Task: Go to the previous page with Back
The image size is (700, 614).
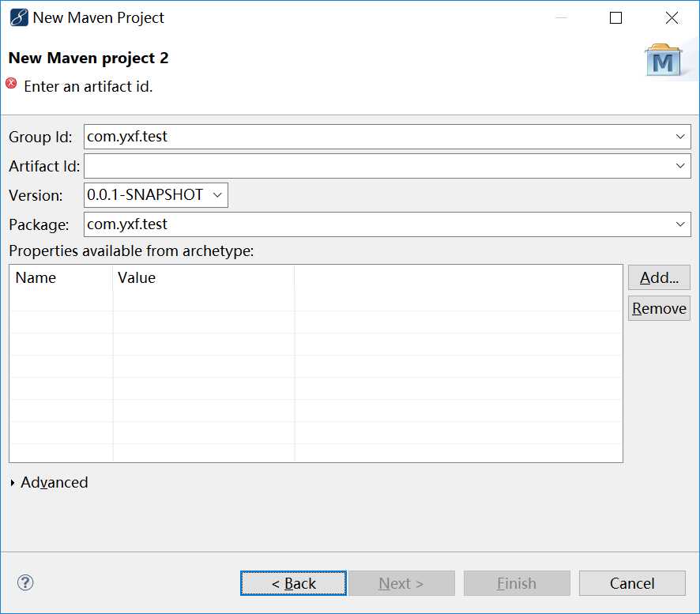Action: pos(293,583)
